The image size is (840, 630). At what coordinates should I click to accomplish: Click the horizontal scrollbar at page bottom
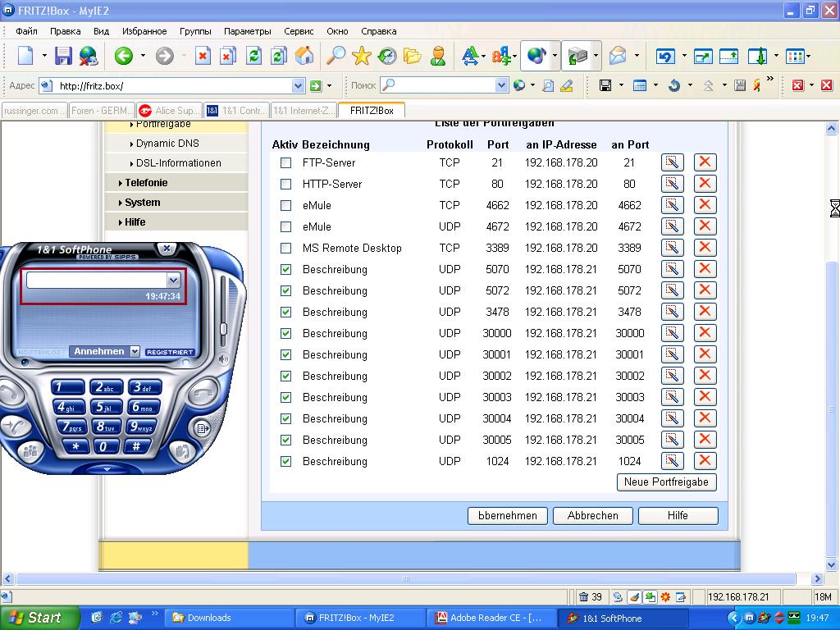(406, 578)
